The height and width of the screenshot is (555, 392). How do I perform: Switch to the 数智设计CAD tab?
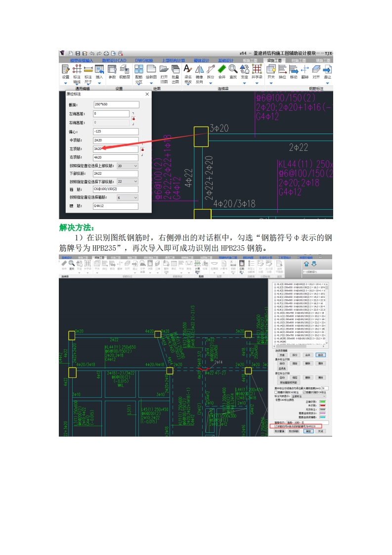[114, 60]
